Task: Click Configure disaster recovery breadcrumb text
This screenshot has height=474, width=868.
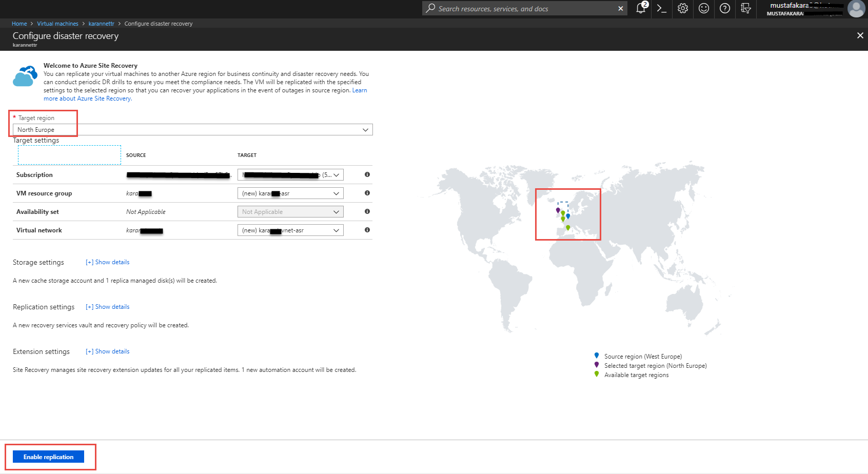Action: pos(159,24)
